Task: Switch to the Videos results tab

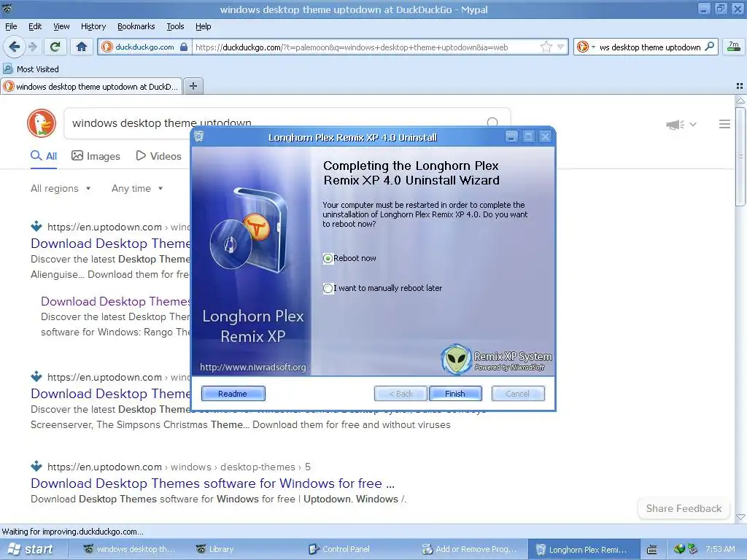Action: coord(158,156)
